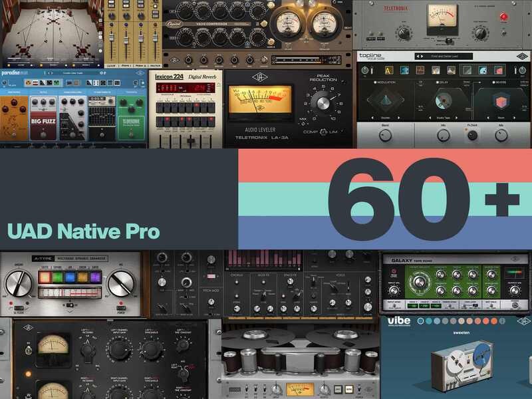
Task: Click the left VU meter on Capitol compressor
Action: (x=287, y=24)
